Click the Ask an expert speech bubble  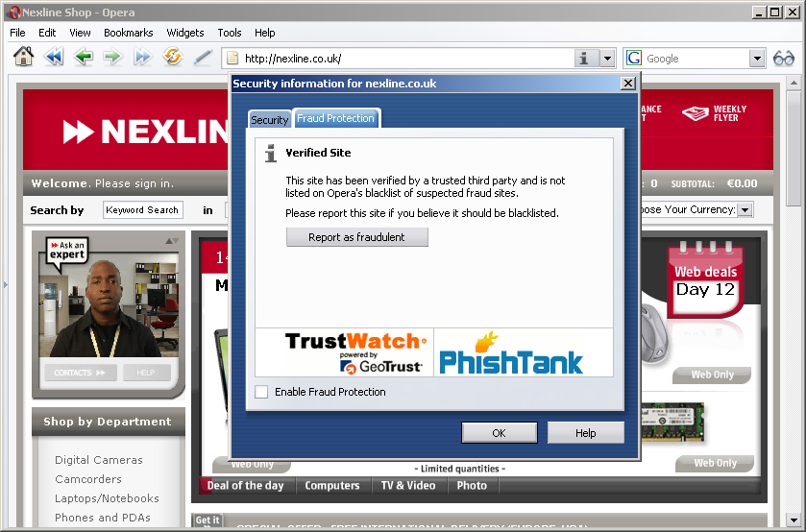coord(67,253)
